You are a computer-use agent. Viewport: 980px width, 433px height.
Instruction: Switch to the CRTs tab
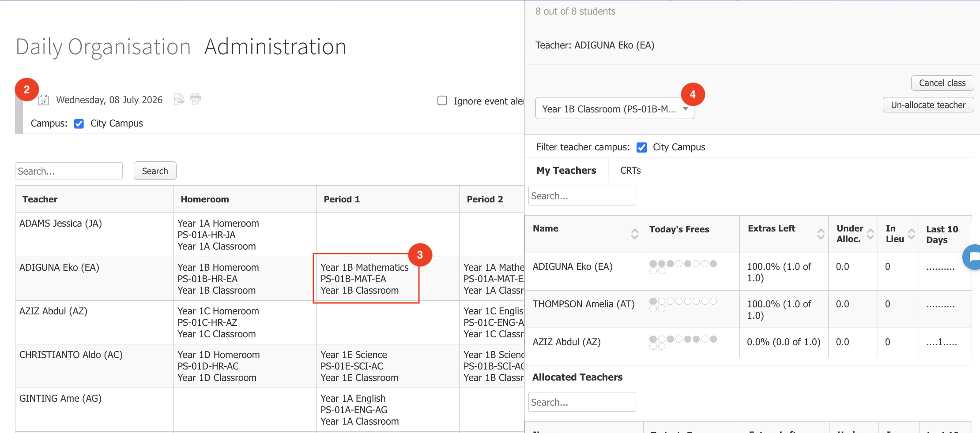(630, 170)
